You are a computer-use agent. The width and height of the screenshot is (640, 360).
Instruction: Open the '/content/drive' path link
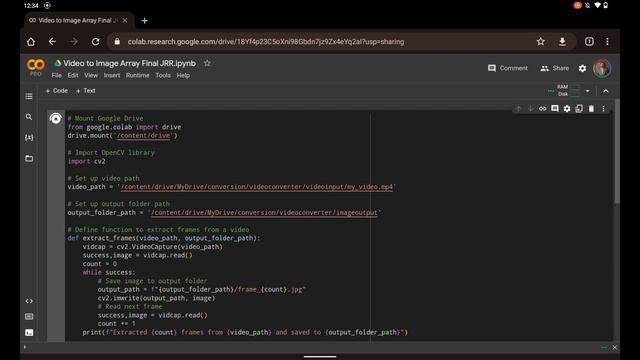(143, 136)
